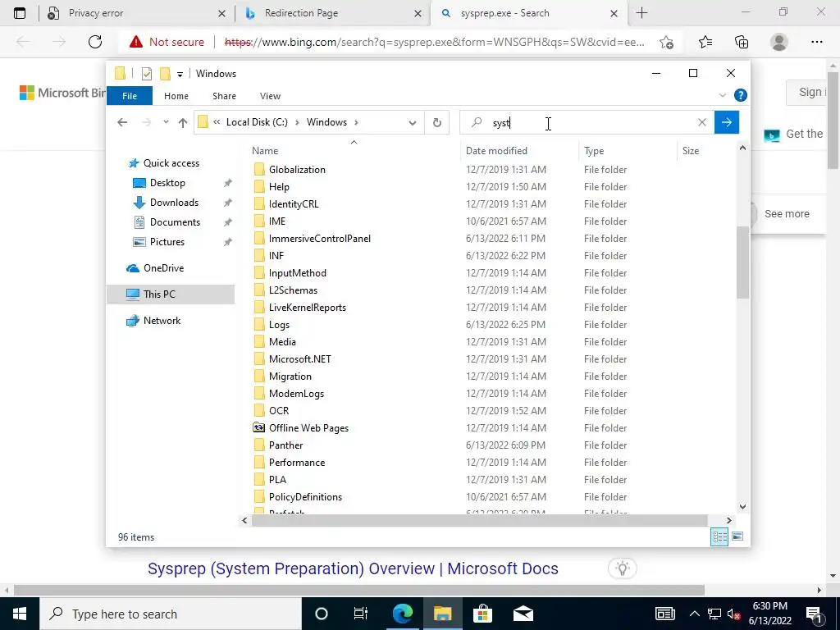Screen dimensions: 840x630
Task: Click the File Explorer horizontal scrollbar
Action: coord(479,520)
